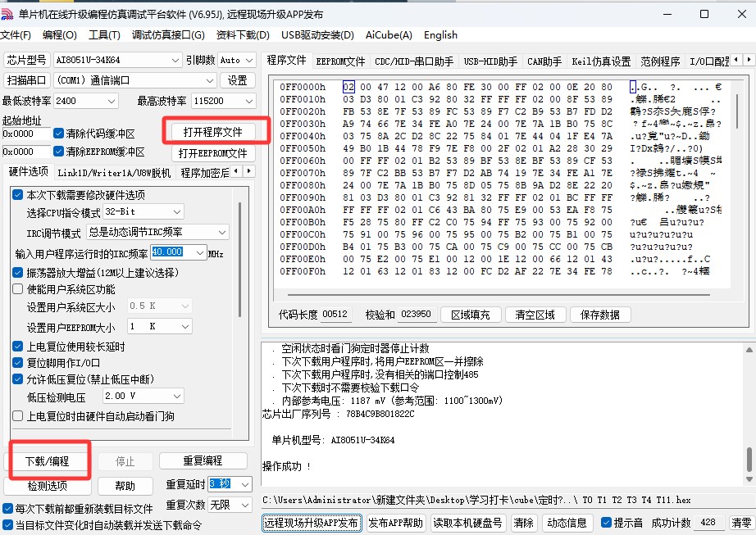Click right arrow of top tab strip
This screenshot has height=535, width=756.
pos(749,60)
